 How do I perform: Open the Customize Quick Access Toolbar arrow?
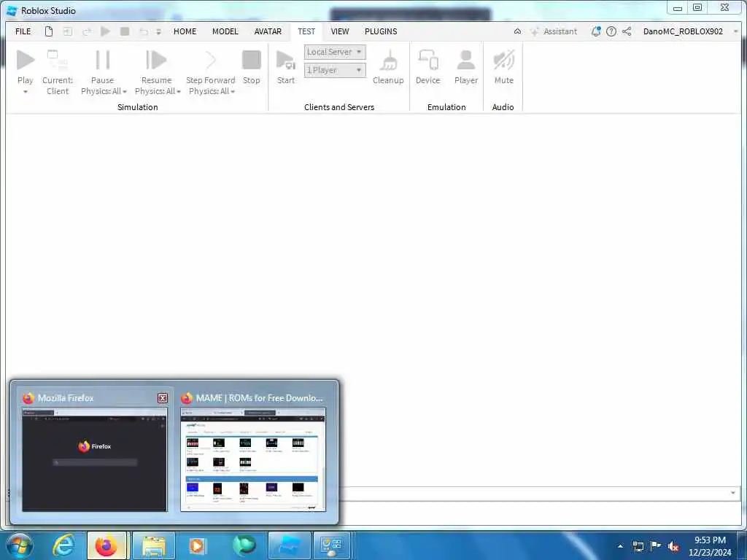[158, 32]
